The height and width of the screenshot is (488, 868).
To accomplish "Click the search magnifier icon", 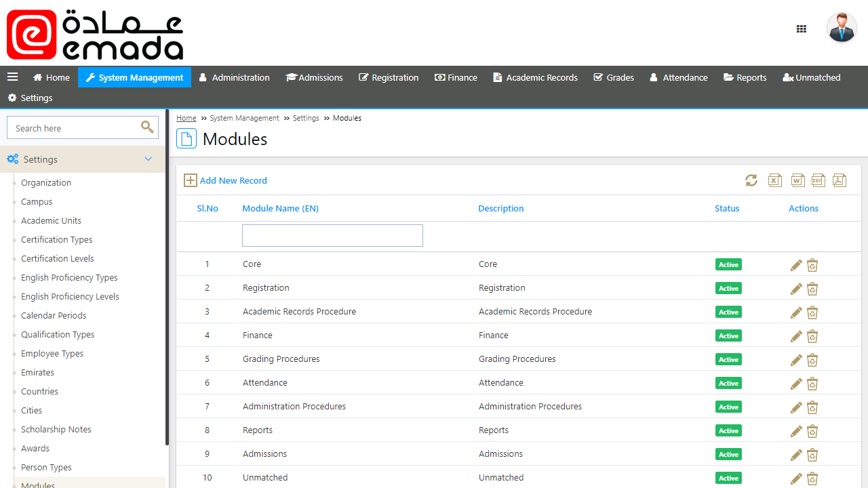I will point(147,127).
